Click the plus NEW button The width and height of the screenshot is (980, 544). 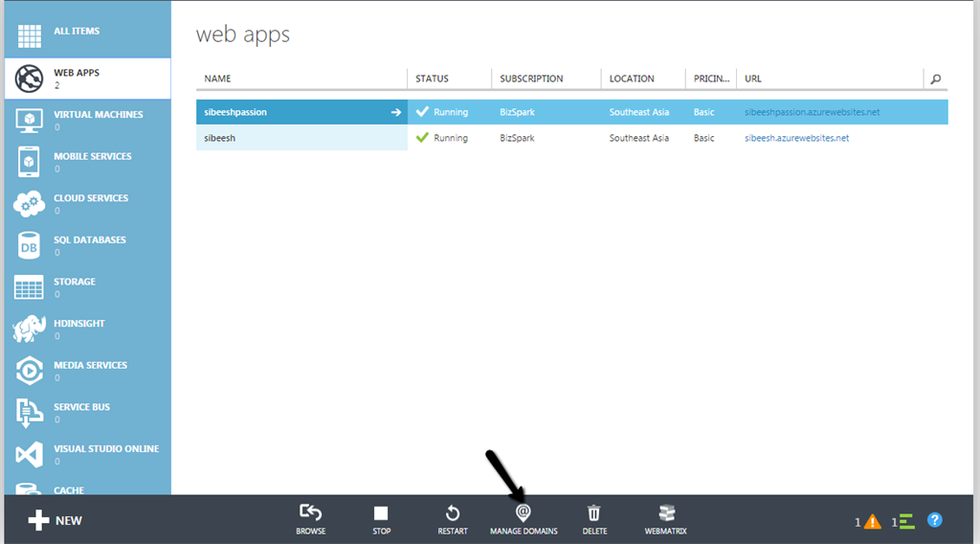point(55,520)
